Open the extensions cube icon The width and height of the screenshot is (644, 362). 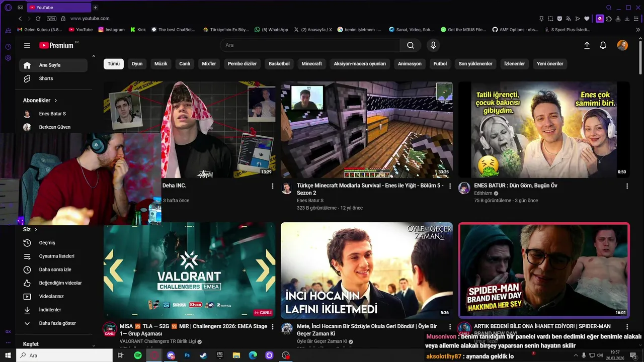tap(609, 19)
